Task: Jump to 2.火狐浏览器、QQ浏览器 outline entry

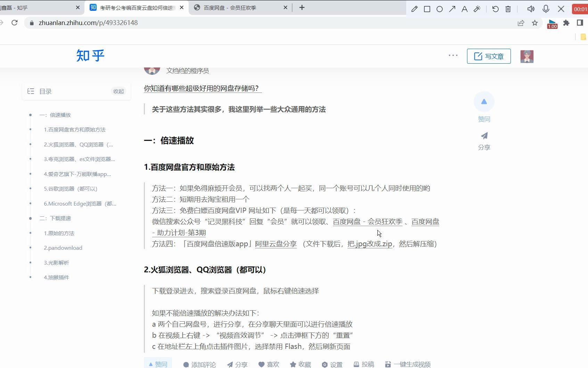Action: (x=79, y=144)
